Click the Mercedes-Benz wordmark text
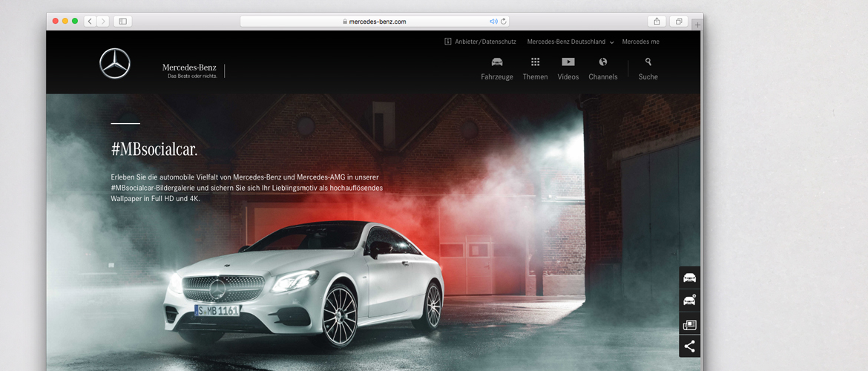This screenshot has width=868, height=371. tap(189, 68)
